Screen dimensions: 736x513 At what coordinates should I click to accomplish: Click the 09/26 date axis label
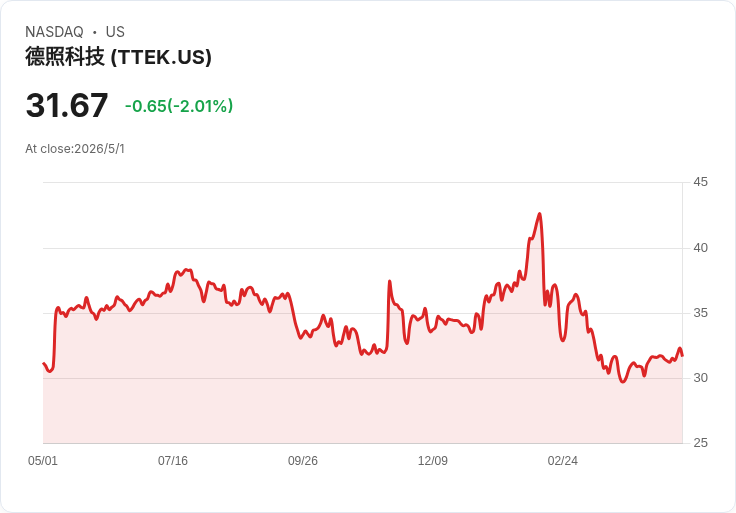pyautogui.click(x=303, y=461)
